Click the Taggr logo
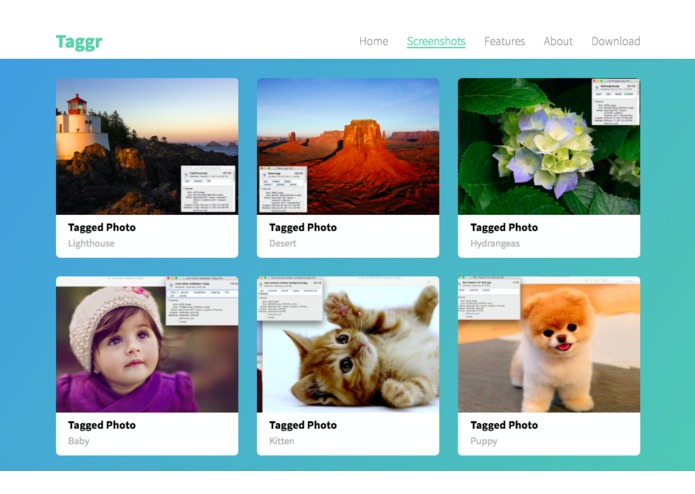Screen dimensions: 695x494 pyautogui.click(x=79, y=42)
